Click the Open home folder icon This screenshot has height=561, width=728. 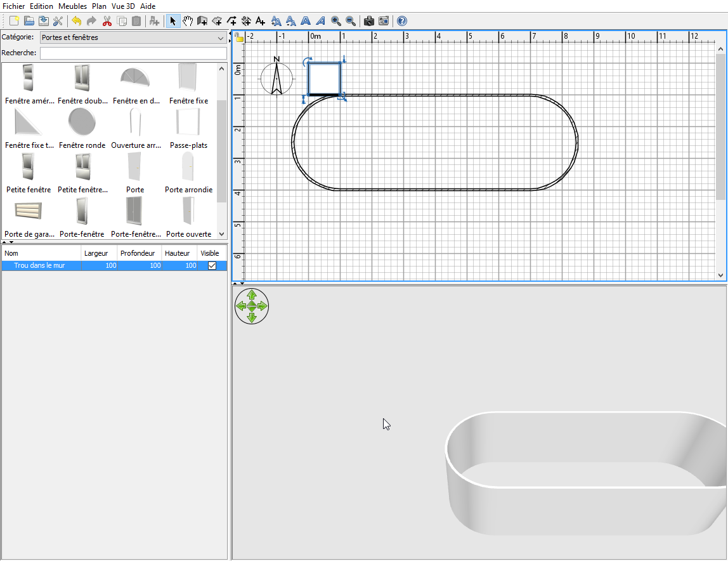[29, 21]
